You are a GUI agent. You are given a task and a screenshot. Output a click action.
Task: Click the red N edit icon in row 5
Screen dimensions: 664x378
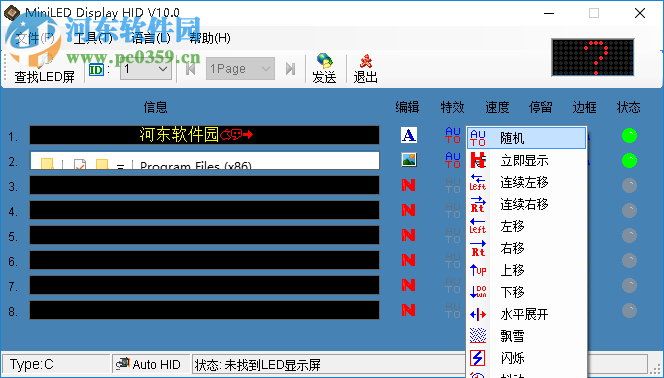tap(408, 235)
